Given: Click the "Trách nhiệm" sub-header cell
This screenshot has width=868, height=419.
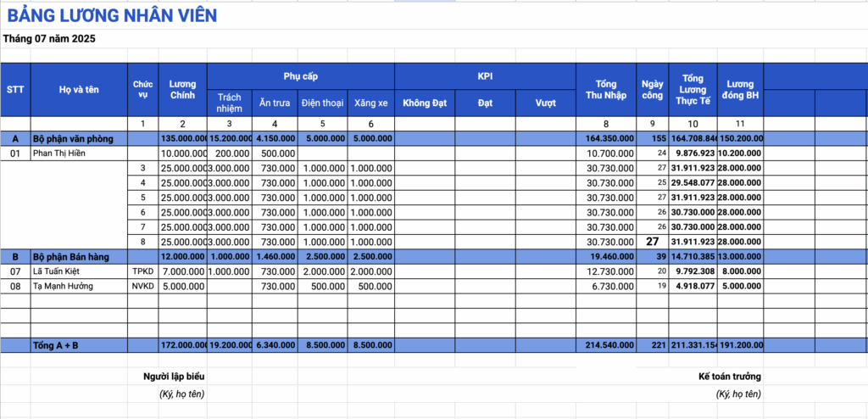Looking at the screenshot, I should (230, 103).
